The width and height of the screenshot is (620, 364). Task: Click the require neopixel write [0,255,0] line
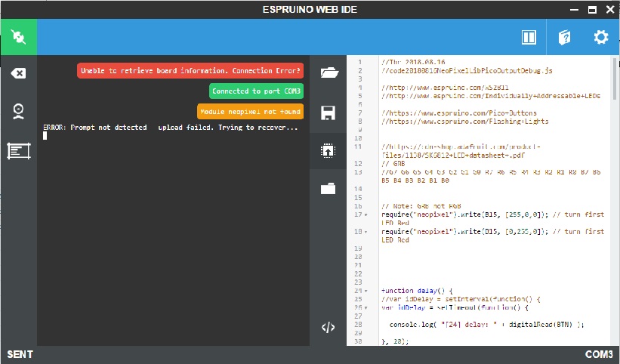(x=492, y=236)
